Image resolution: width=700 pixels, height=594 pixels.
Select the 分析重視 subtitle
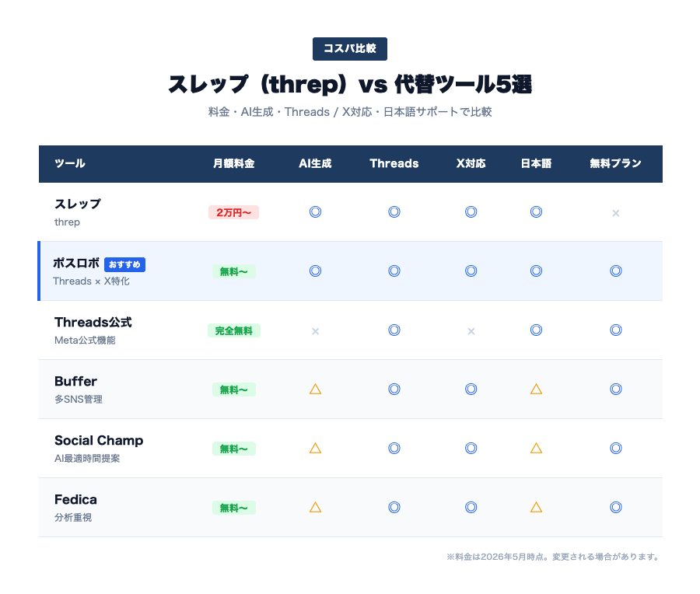click(73, 517)
